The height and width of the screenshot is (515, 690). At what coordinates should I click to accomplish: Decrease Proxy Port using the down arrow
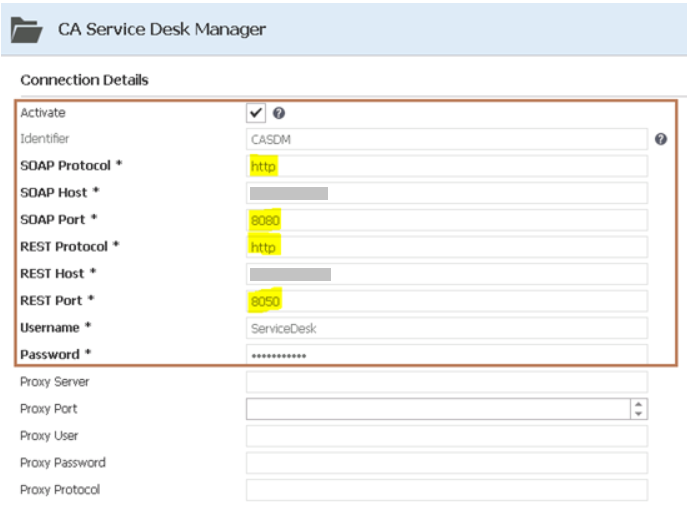point(638,413)
